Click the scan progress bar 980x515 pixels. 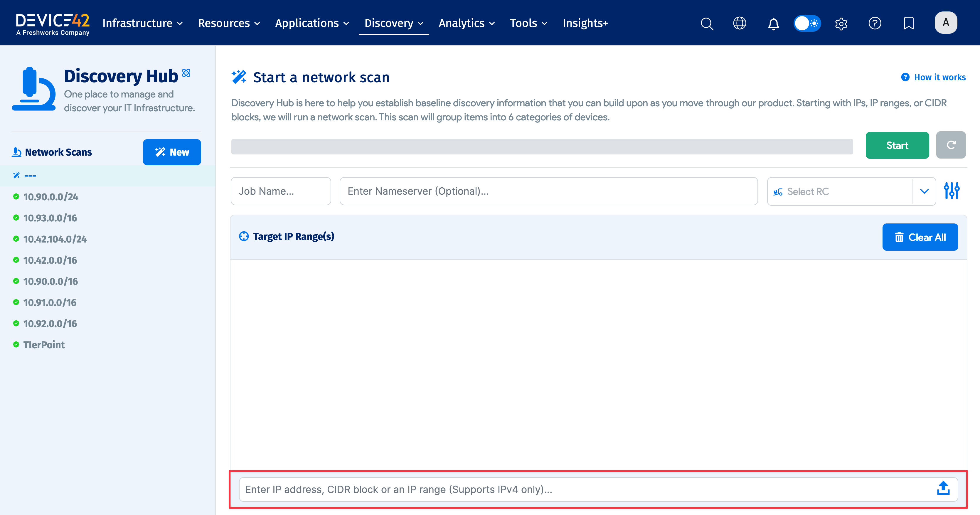coord(542,147)
